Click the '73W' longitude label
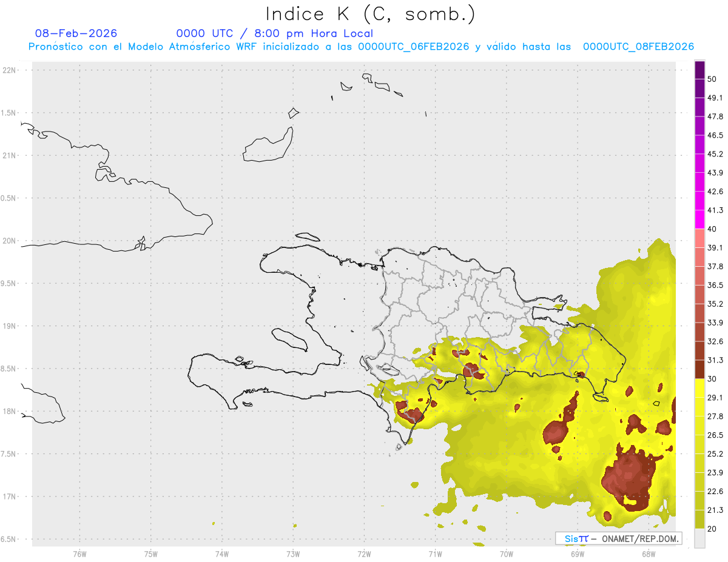Screen dimensions: 728x562 click(293, 554)
